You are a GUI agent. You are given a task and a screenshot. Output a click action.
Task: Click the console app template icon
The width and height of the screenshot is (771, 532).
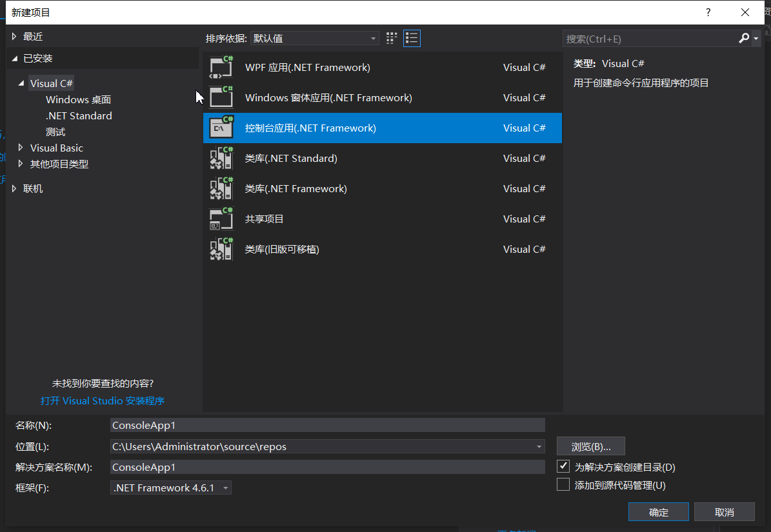pos(221,128)
